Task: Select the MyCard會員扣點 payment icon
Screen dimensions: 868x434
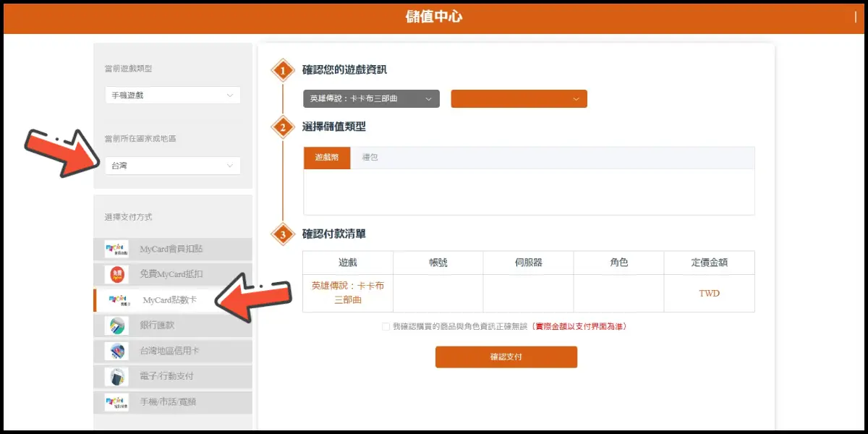Action: coord(116,249)
